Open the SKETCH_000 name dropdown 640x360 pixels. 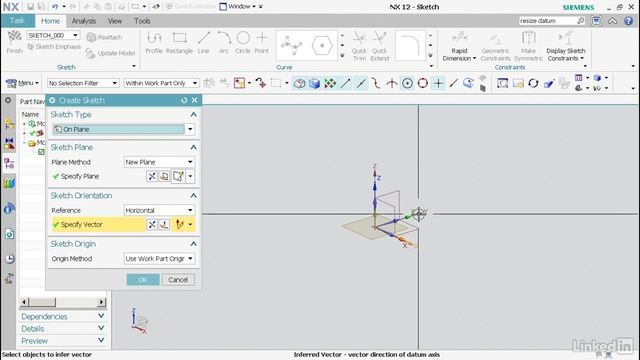53,36
